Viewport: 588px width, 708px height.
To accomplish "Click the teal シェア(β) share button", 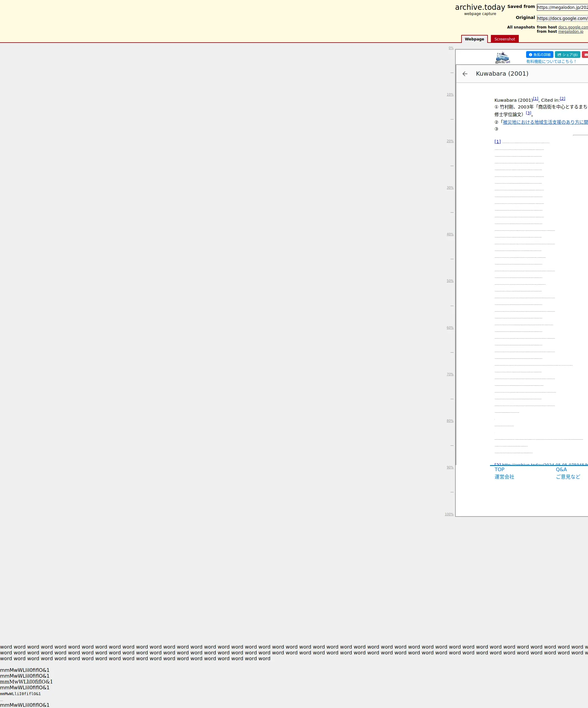I will 567,55.
